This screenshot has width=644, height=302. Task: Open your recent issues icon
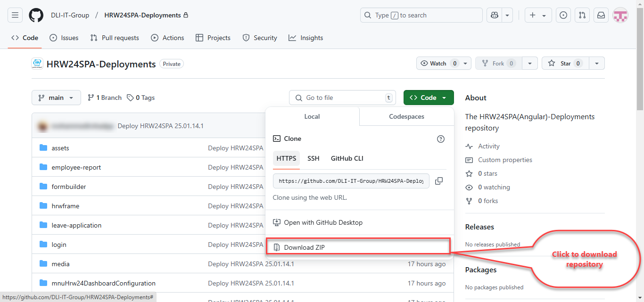(563, 15)
